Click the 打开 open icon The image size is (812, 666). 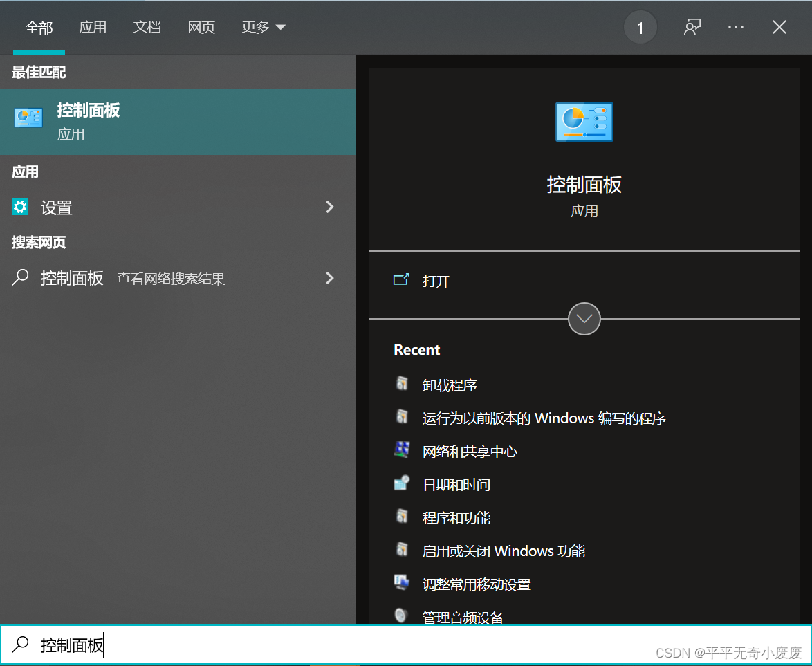(401, 280)
